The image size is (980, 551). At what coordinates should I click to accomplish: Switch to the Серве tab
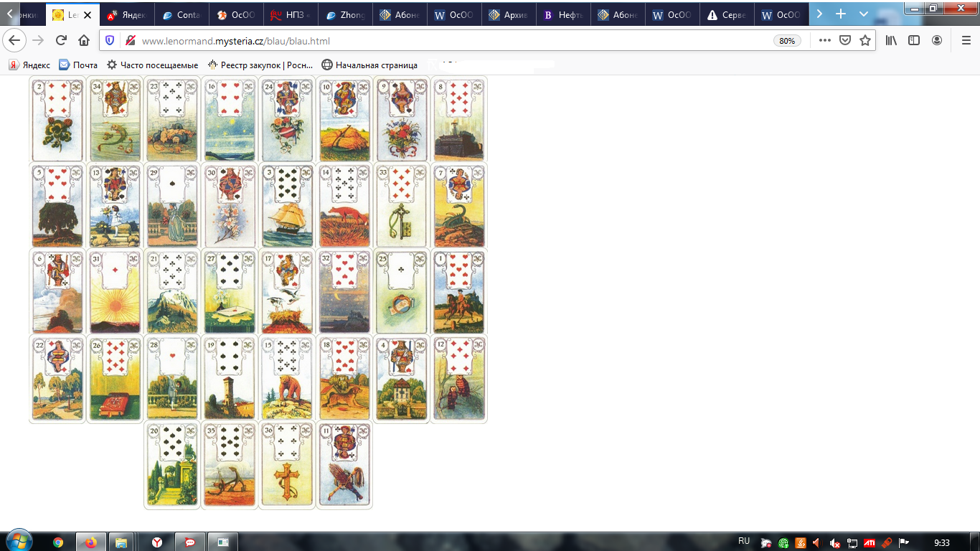[725, 14]
